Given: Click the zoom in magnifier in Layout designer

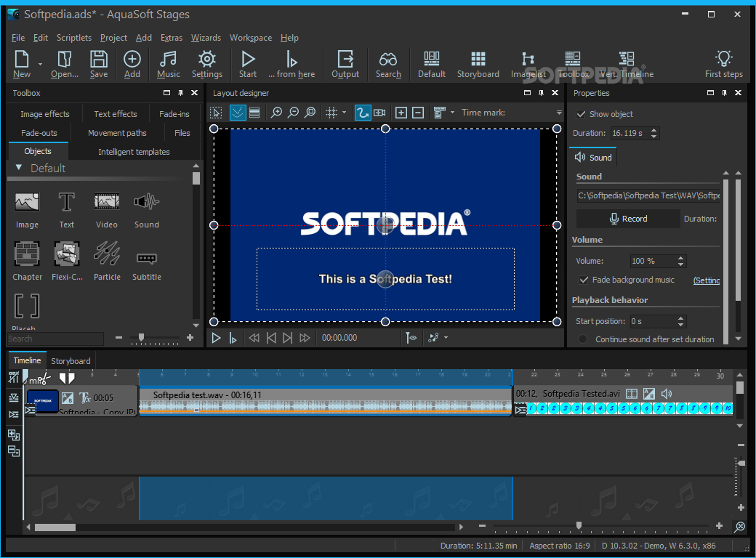Looking at the screenshot, I should click(276, 113).
